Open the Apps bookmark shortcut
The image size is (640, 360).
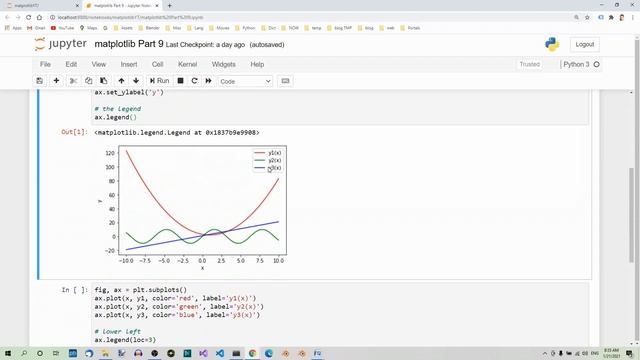coord(13,28)
